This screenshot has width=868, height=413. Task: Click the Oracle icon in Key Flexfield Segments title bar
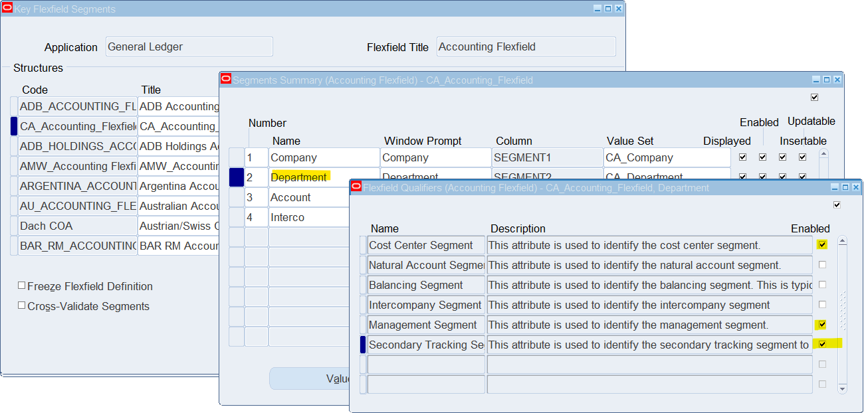(7, 9)
